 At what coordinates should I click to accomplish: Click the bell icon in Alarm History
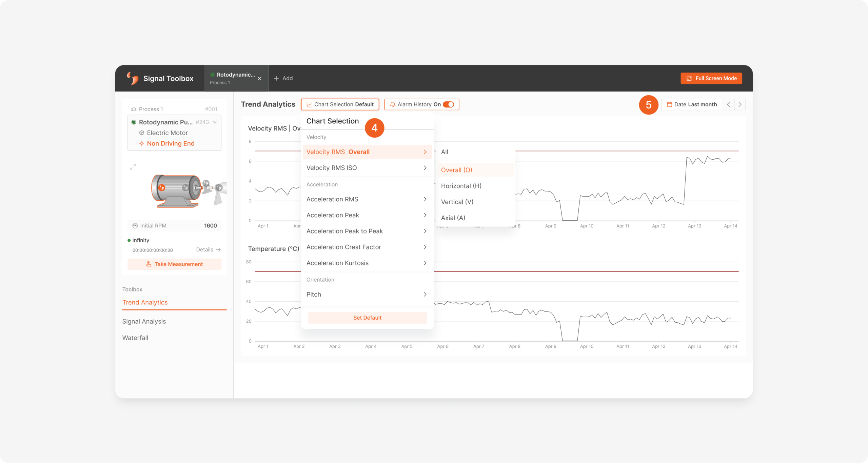point(393,104)
